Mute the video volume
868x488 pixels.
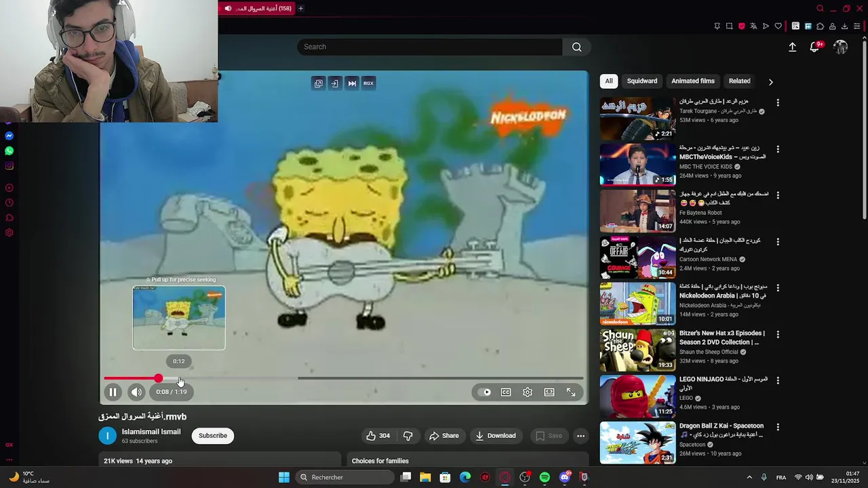pos(136,392)
